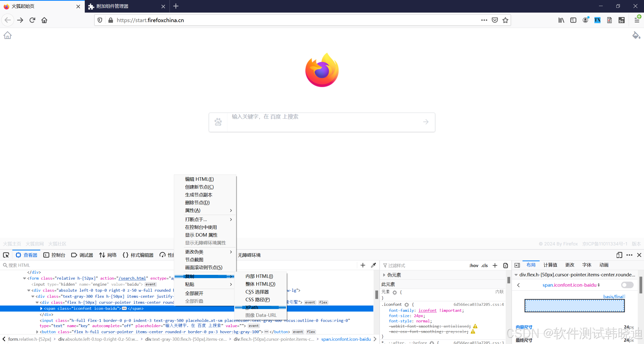Open the Library icon in toolbar

point(561,20)
